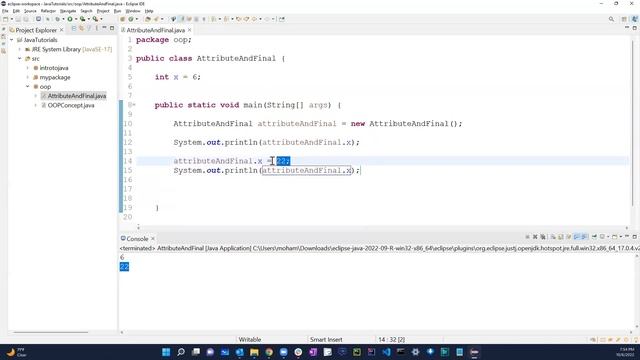Collapse the oop package
This screenshot has height=360, width=640.
point(28,87)
